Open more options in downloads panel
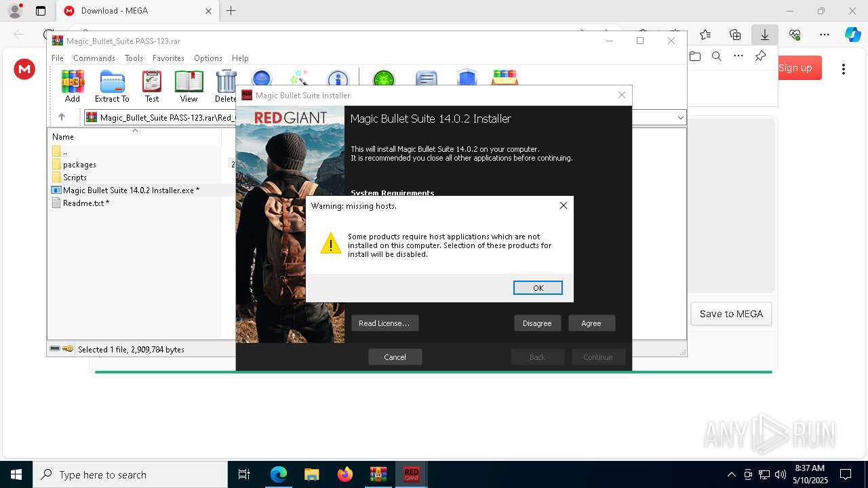 (738, 56)
